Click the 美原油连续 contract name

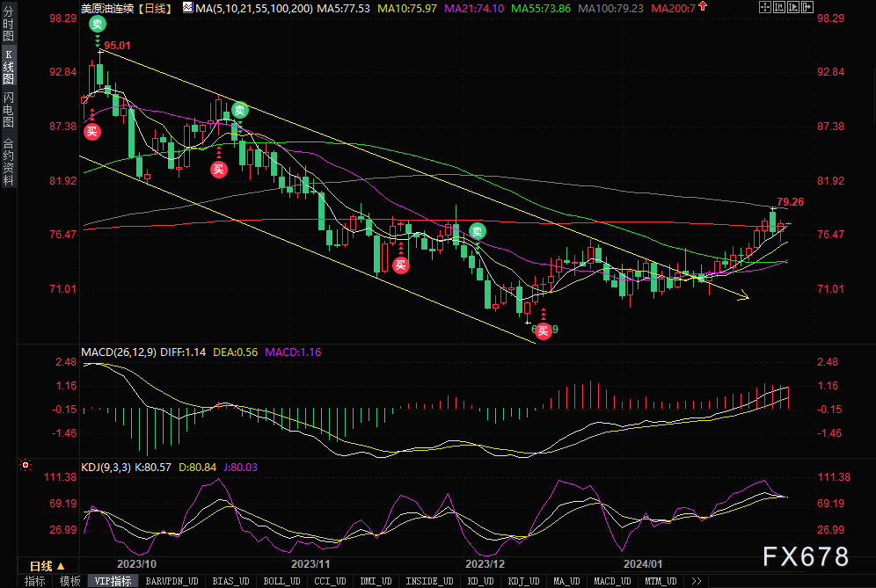(x=107, y=9)
